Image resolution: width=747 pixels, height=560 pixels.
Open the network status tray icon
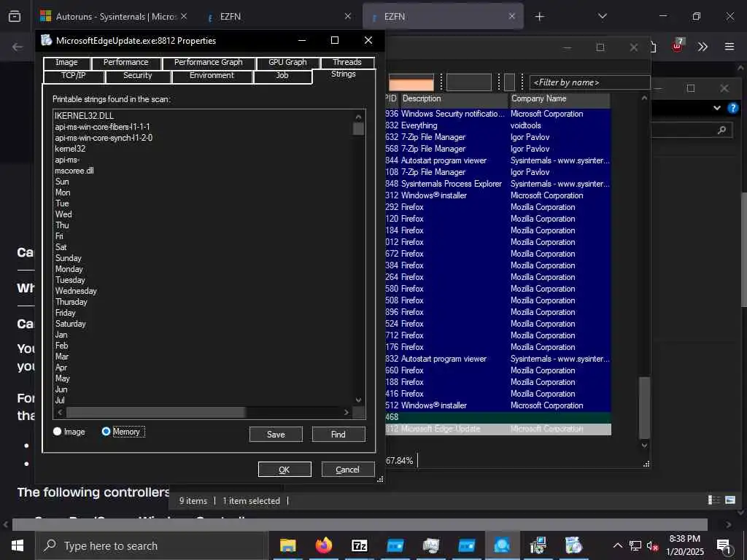click(635, 545)
